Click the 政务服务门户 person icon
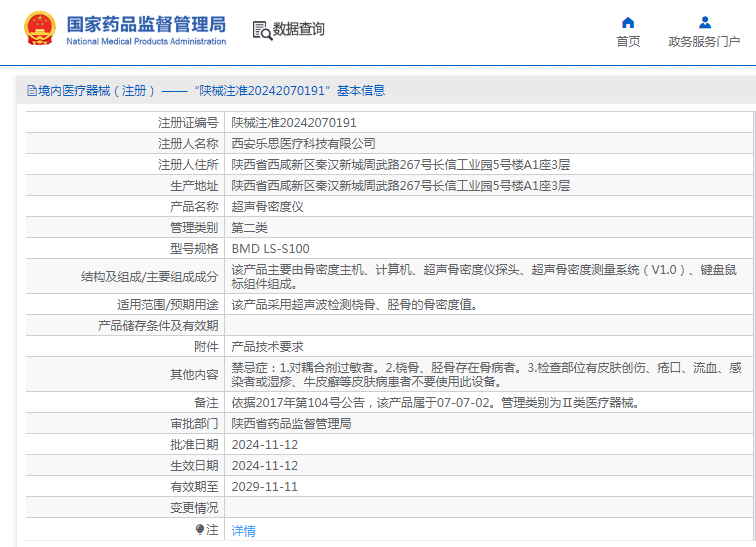Screen dimensions: 756x547 pos(704,22)
